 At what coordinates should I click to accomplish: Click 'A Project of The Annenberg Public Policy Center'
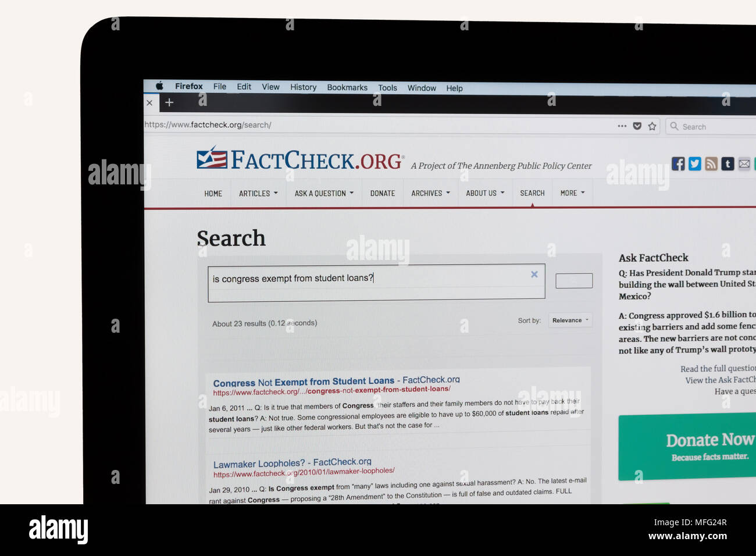tap(501, 166)
